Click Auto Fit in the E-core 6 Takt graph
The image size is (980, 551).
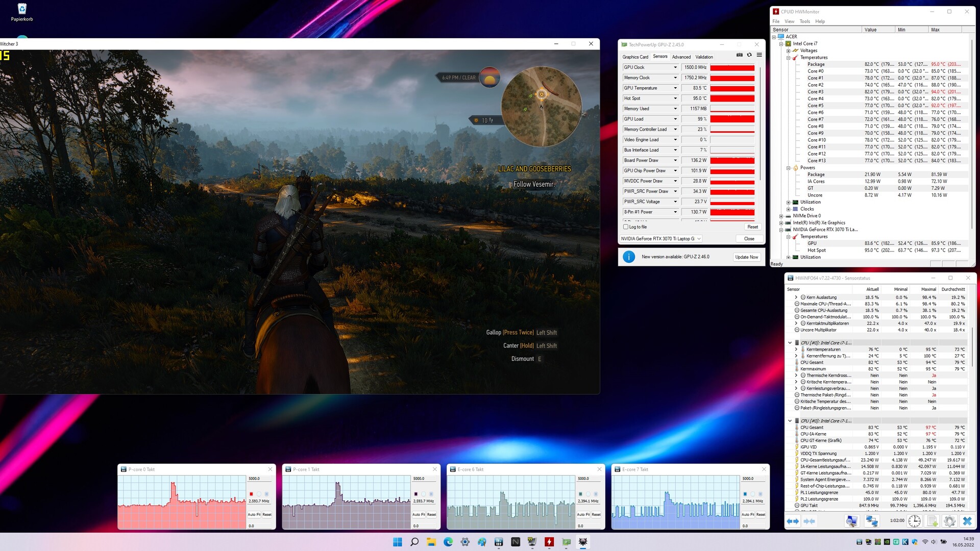pyautogui.click(x=583, y=514)
